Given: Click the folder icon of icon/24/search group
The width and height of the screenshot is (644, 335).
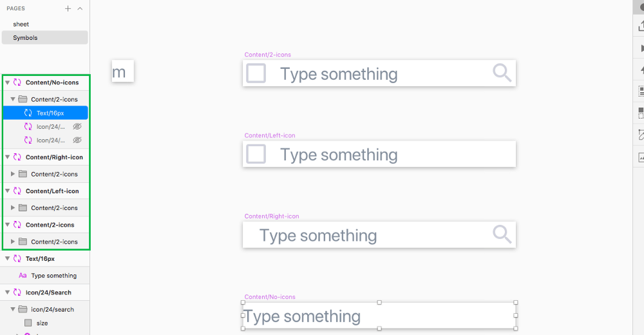Looking at the screenshot, I should pos(23,309).
